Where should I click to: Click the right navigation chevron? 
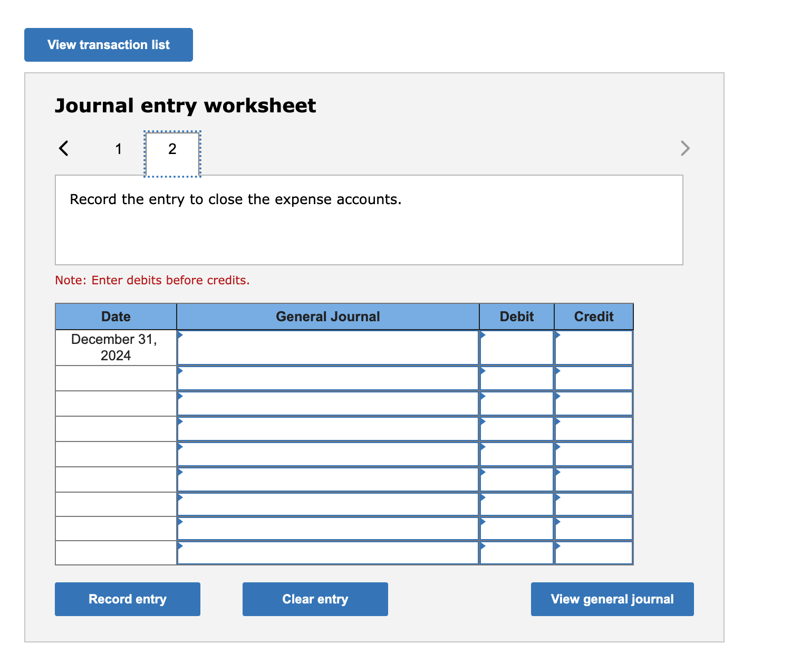(x=685, y=148)
